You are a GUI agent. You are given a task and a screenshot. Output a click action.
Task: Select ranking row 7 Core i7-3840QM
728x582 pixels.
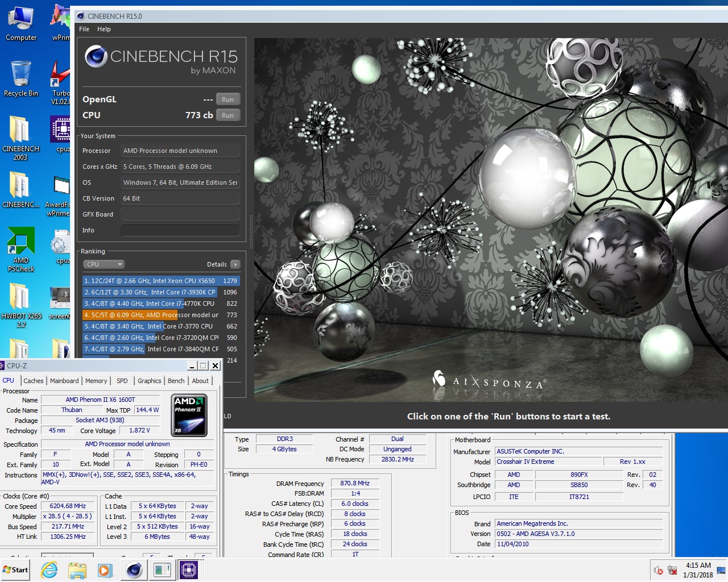point(161,349)
